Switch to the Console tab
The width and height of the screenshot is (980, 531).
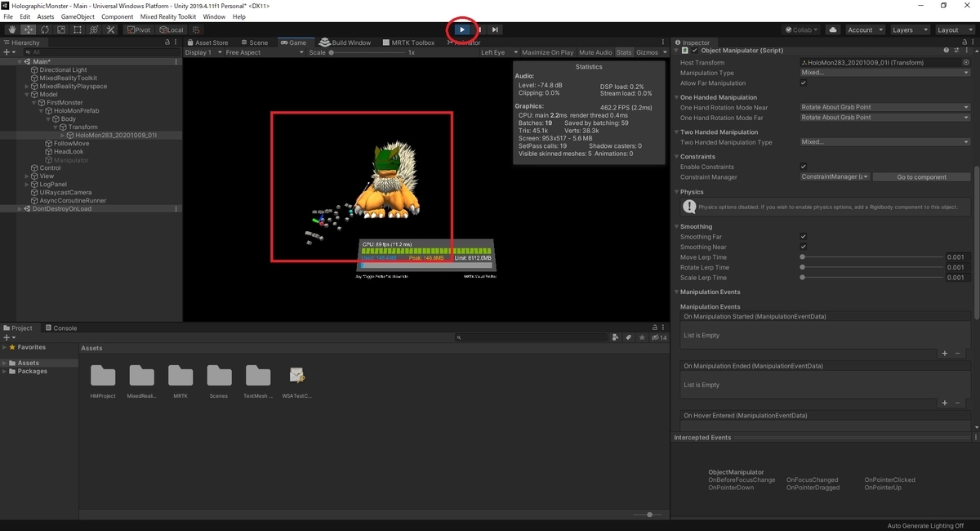point(60,328)
